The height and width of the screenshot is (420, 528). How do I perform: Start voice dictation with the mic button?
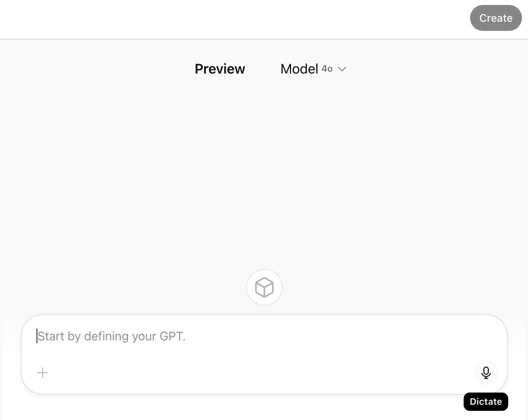coord(486,372)
